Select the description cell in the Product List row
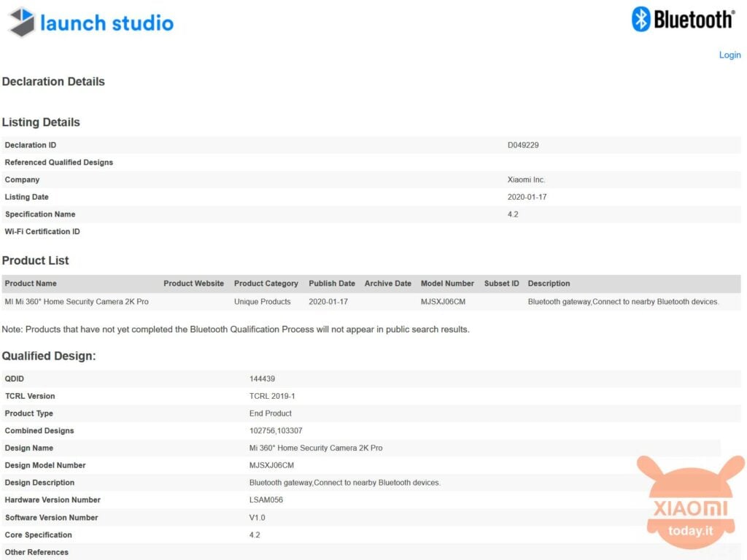 click(x=623, y=302)
